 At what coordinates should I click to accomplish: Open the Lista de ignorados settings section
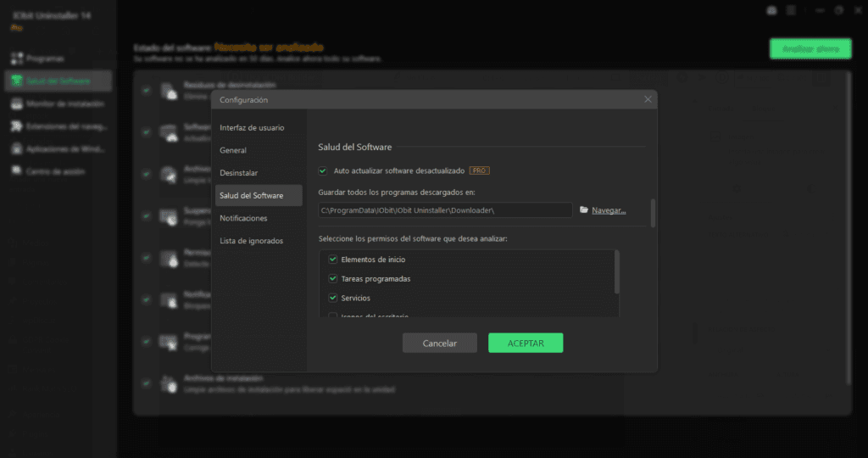tap(259, 241)
